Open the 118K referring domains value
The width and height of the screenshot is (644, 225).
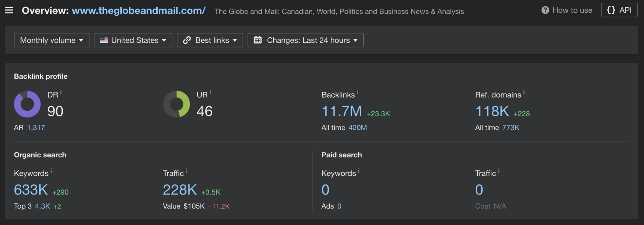click(x=492, y=111)
